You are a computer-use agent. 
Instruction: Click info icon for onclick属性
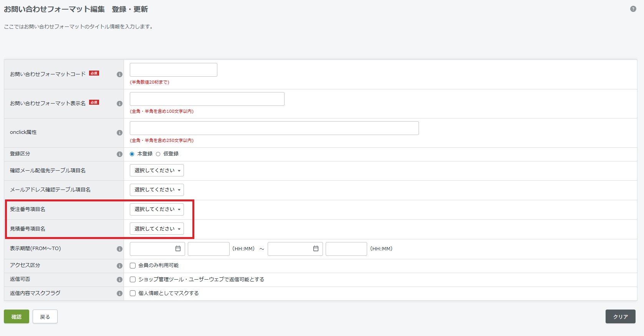point(119,133)
